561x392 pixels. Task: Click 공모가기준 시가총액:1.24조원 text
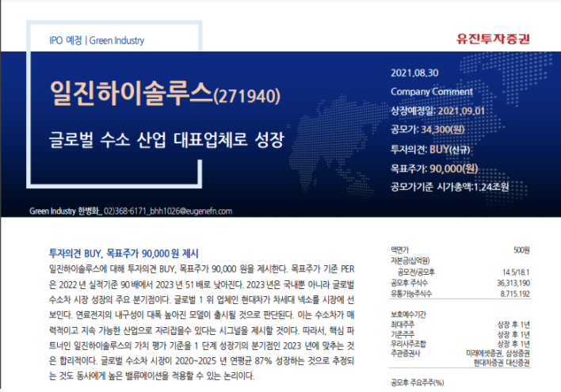point(449,187)
